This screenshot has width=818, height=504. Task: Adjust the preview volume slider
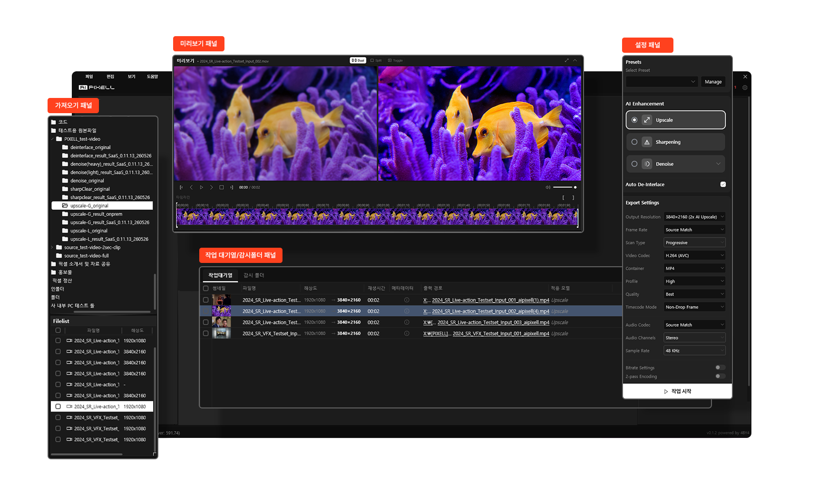point(565,187)
